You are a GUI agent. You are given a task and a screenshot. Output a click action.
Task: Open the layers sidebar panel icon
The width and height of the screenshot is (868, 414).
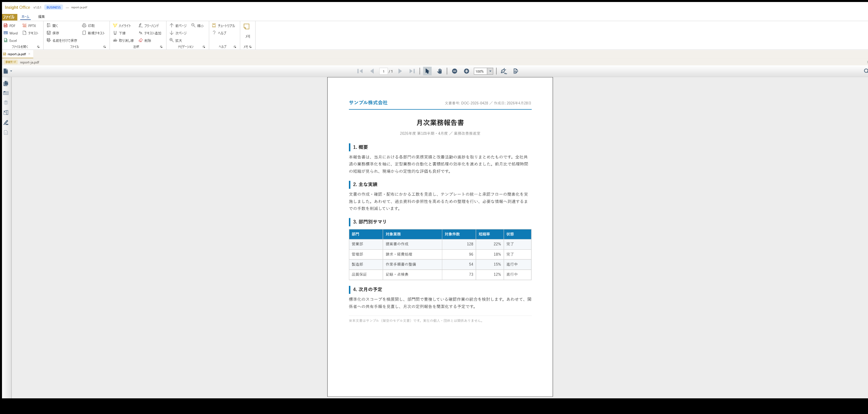point(6,103)
